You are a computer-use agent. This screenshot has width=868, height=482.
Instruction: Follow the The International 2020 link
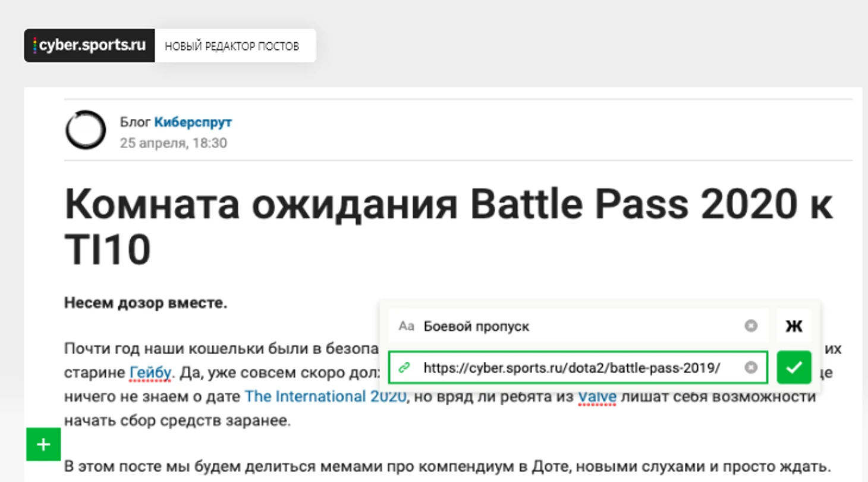pos(325,396)
